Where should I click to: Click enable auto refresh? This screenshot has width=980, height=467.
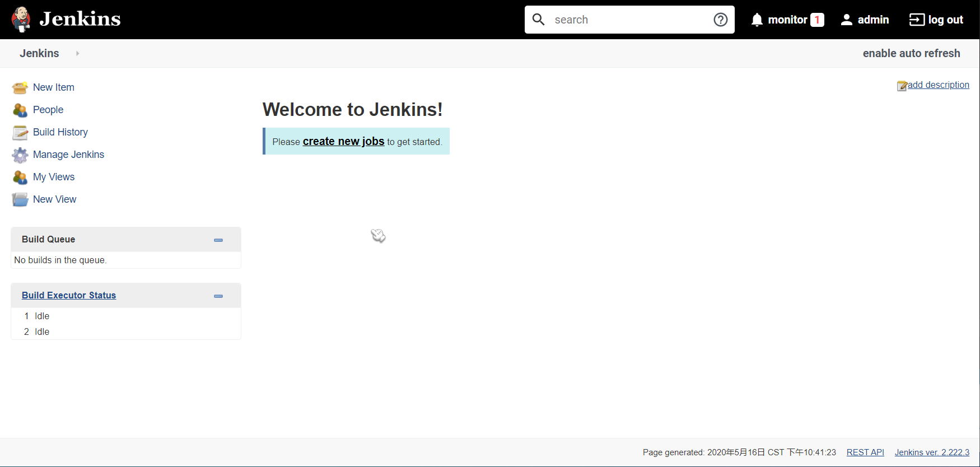pyautogui.click(x=911, y=53)
